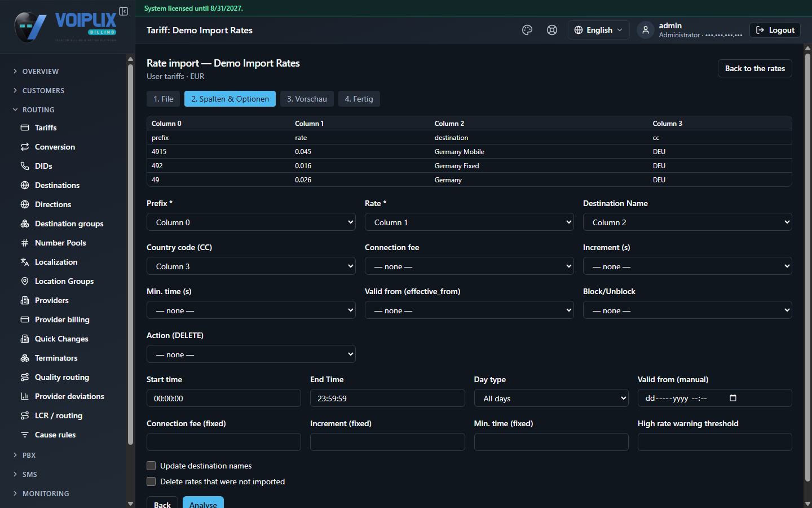This screenshot has width=812, height=508.
Task: Click Back to the rates button
Action: point(755,68)
